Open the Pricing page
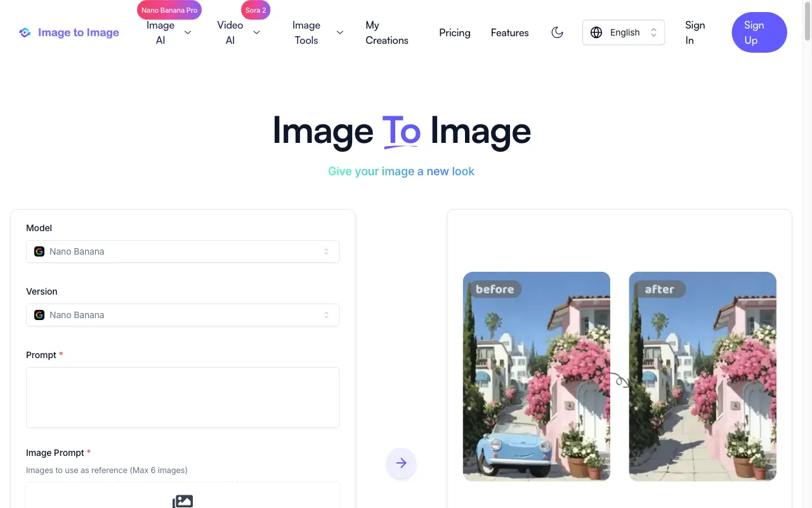Screen dimensions: 812x508 pyautogui.click(x=455, y=32)
